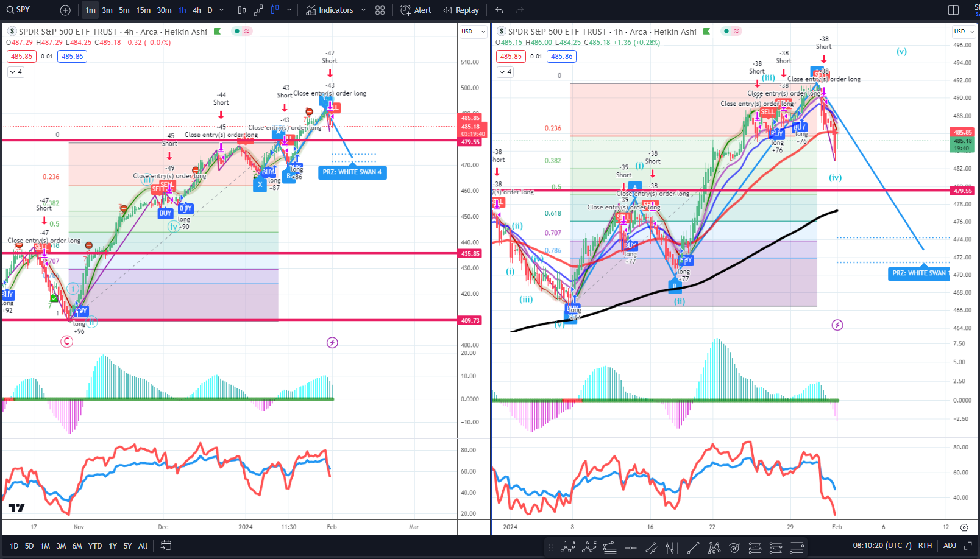
Task: Click the green flag icon on right chart title
Action: coord(707,31)
